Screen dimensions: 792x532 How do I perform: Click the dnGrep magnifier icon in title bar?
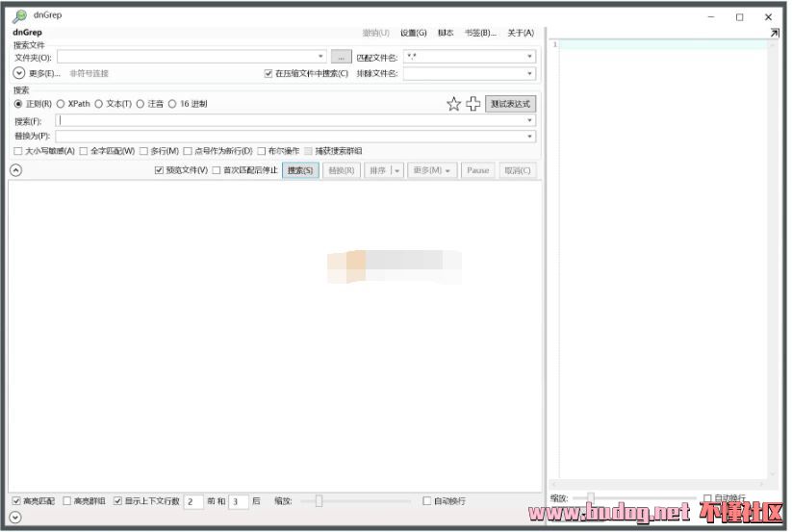19,16
